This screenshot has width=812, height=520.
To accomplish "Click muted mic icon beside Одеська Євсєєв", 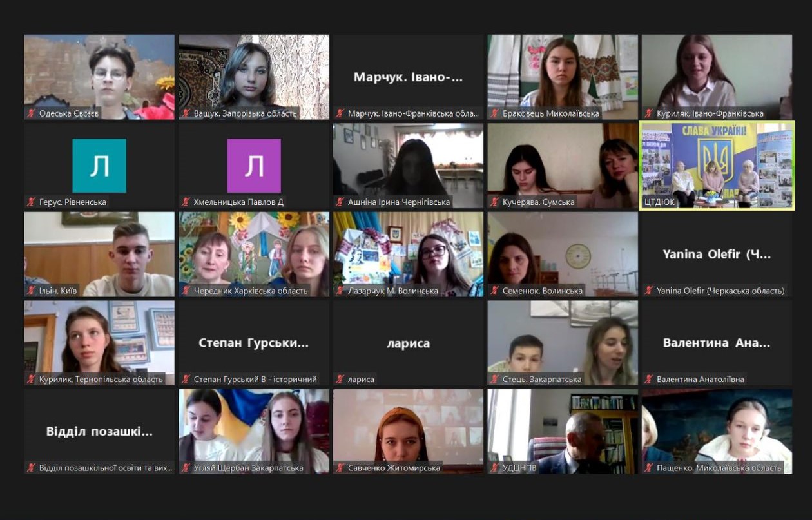I will point(31,113).
